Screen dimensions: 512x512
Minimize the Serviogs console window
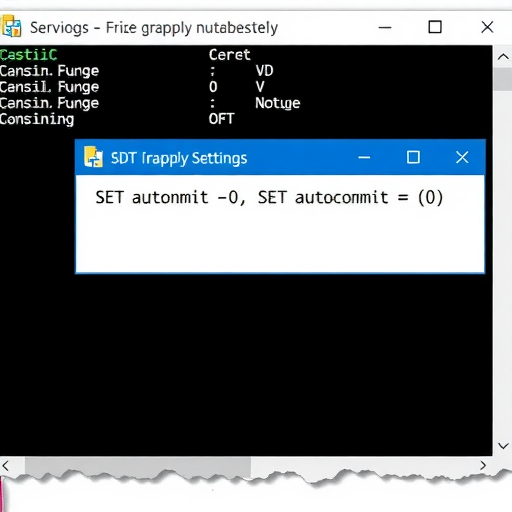[x=385, y=27]
